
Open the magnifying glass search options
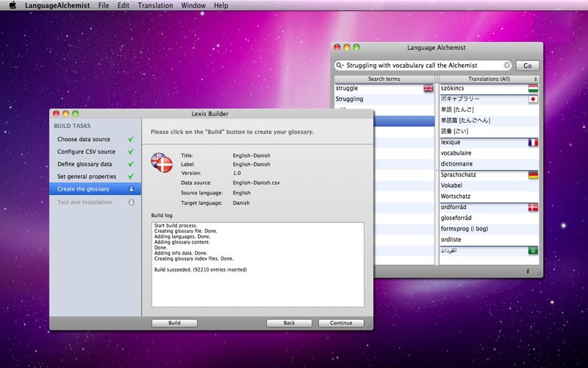(340, 66)
